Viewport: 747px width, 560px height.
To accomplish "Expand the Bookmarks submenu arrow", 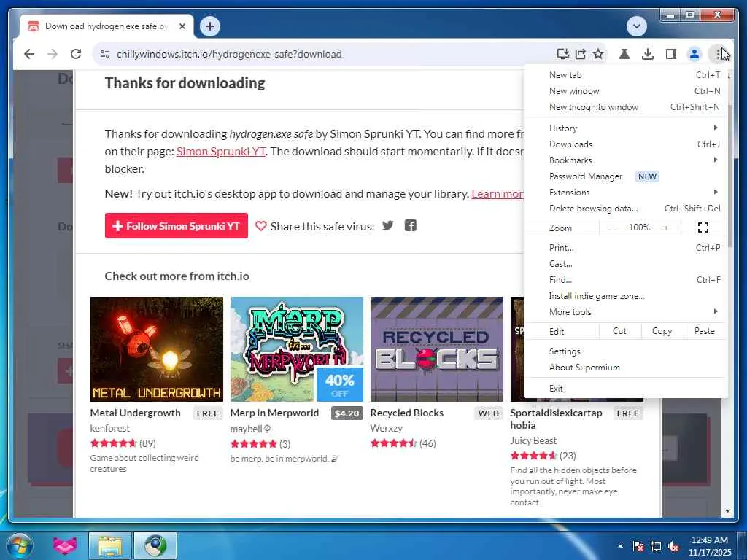I will [715, 160].
